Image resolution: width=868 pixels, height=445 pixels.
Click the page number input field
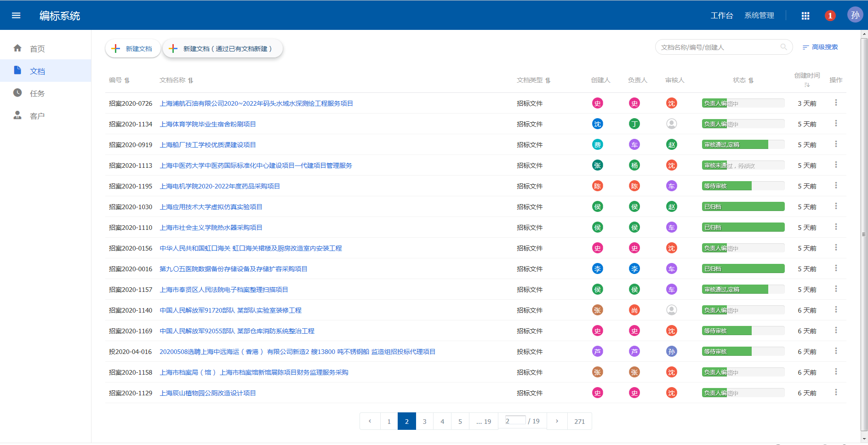[515, 420]
